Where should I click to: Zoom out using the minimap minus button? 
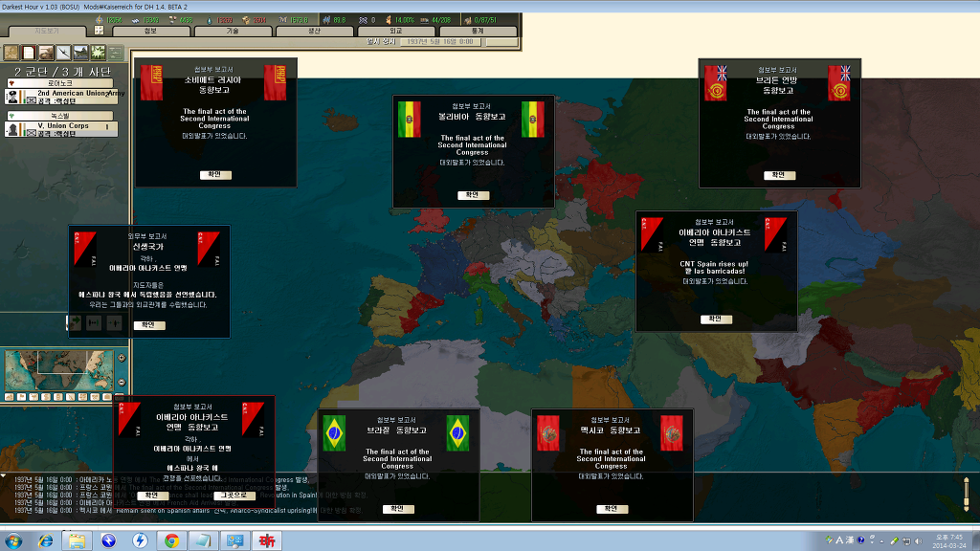coord(122,383)
